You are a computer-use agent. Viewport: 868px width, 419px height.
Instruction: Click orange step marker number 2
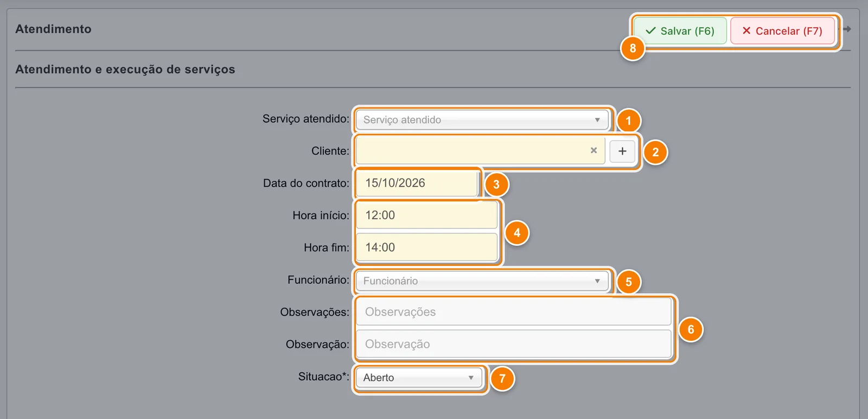(655, 153)
